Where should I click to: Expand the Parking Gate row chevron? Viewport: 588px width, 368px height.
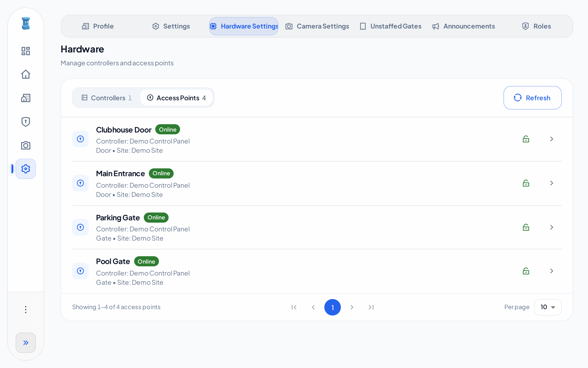click(x=551, y=227)
